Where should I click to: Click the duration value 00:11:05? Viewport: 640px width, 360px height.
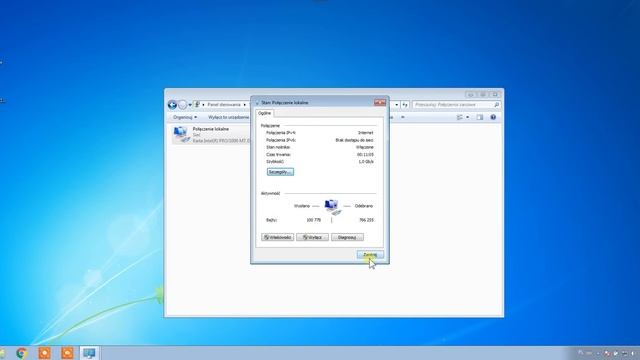point(365,155)
